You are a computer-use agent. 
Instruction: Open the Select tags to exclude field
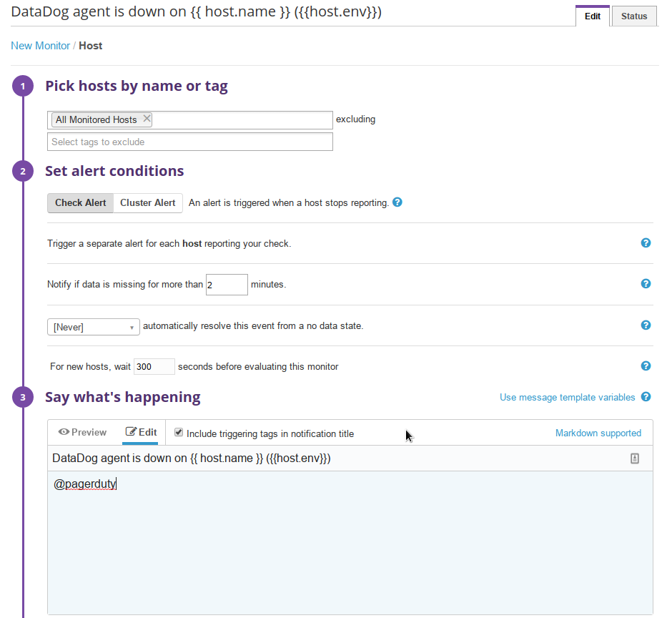pos(189,142)
